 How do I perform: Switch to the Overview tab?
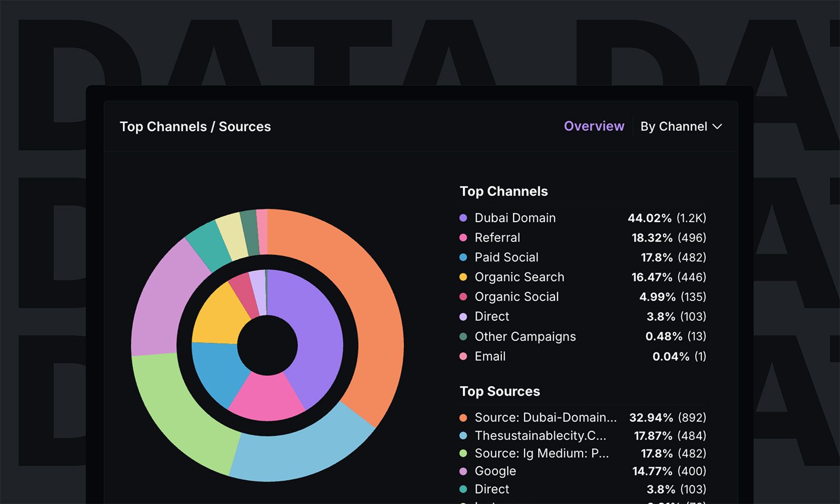[594, 126]
